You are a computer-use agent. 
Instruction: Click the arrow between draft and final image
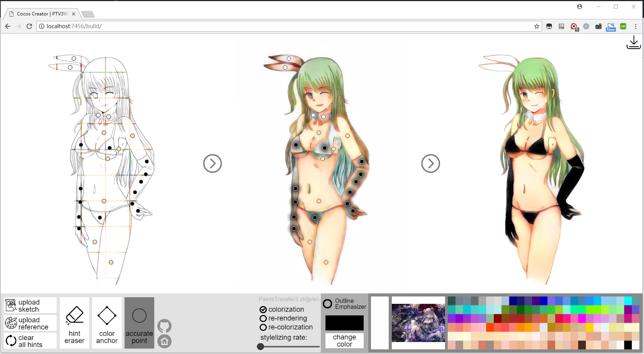click(x=431, y=163)
